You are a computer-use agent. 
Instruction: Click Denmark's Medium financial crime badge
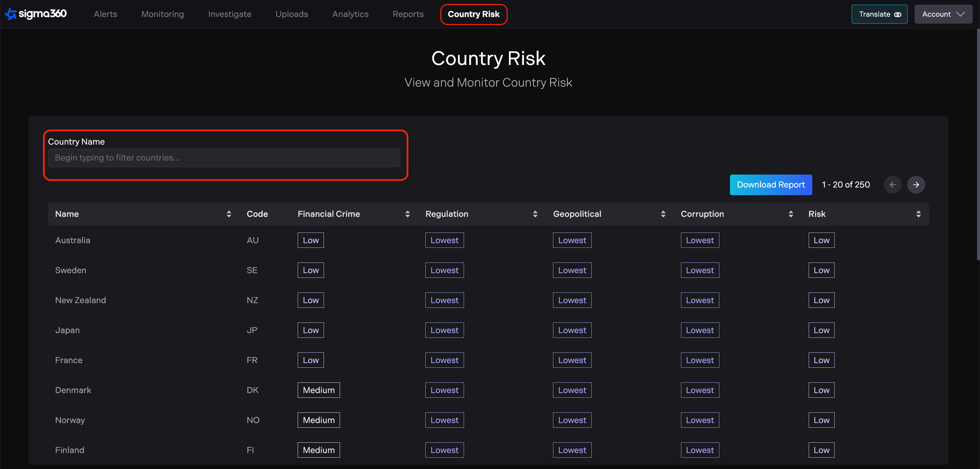coord(318,390)
